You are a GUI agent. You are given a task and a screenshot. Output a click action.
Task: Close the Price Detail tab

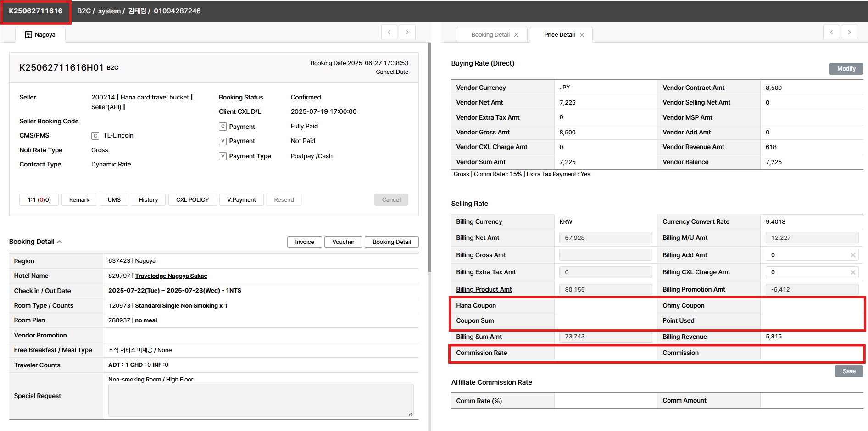(x=582, y=35)
